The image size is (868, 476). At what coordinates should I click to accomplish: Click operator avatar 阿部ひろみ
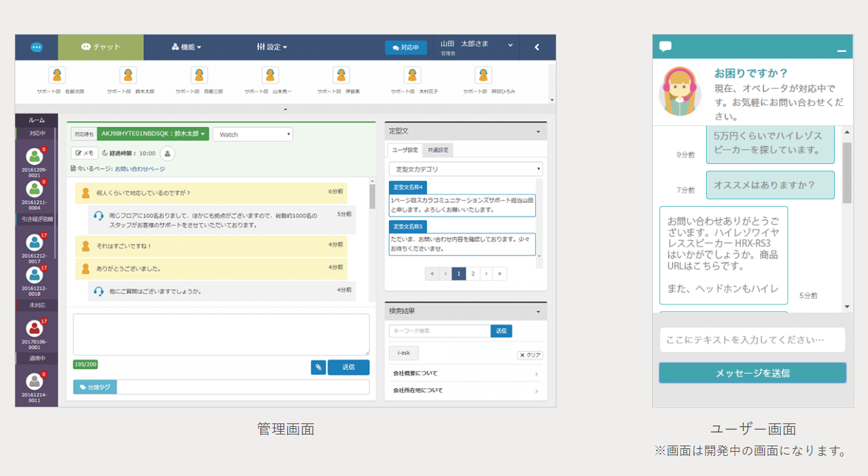coord(483,75)
